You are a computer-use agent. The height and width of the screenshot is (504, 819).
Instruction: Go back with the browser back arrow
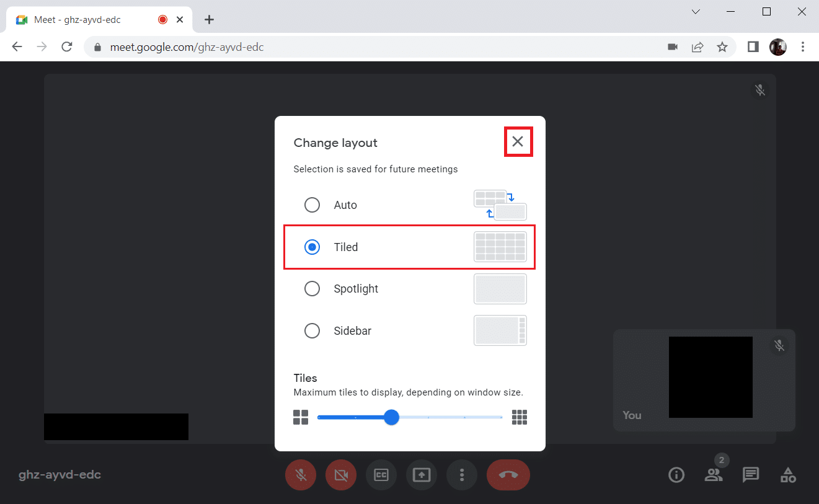tap(17, 47)
